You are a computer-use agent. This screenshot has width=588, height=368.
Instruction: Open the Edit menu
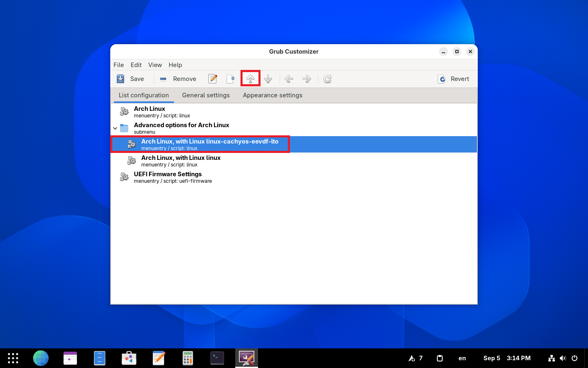tap(136, 65)
